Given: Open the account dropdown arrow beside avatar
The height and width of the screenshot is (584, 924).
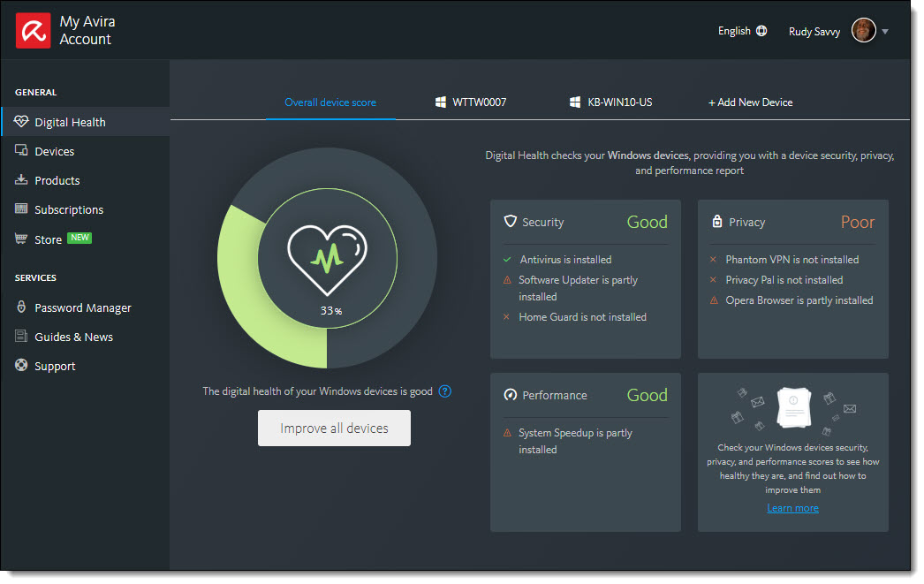Looking at the screenshot, I should 884,31.
